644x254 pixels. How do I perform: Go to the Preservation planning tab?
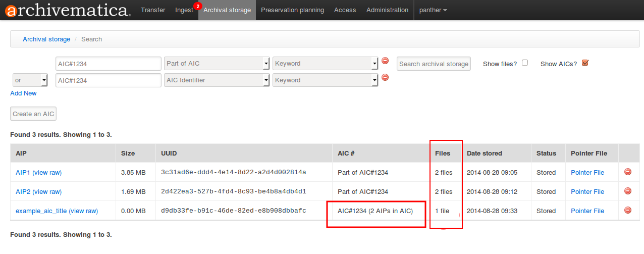[292, 10]
